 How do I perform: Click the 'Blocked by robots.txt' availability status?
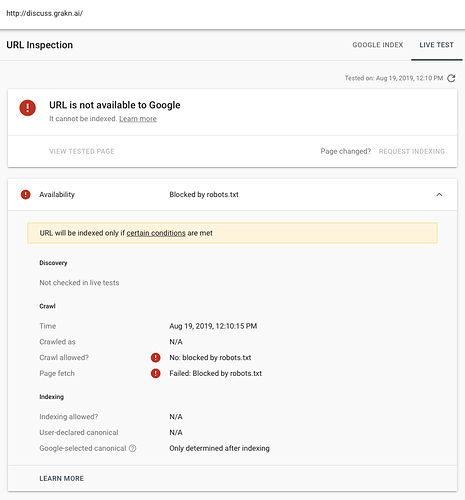204,195
